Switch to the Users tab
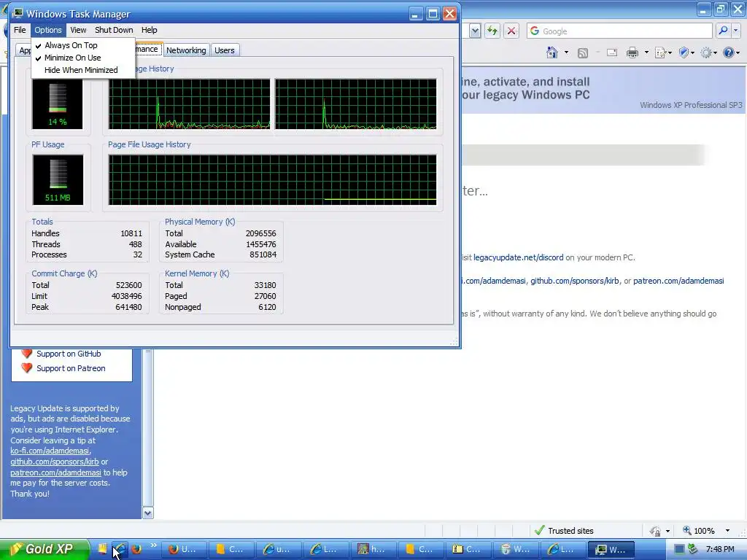The image size is (747, 560). coord(225,50)
